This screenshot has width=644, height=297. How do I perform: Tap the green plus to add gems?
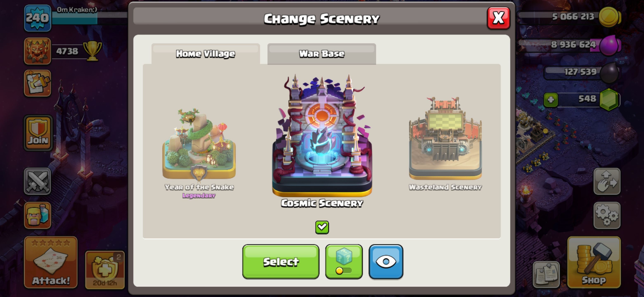coord(551,100)
